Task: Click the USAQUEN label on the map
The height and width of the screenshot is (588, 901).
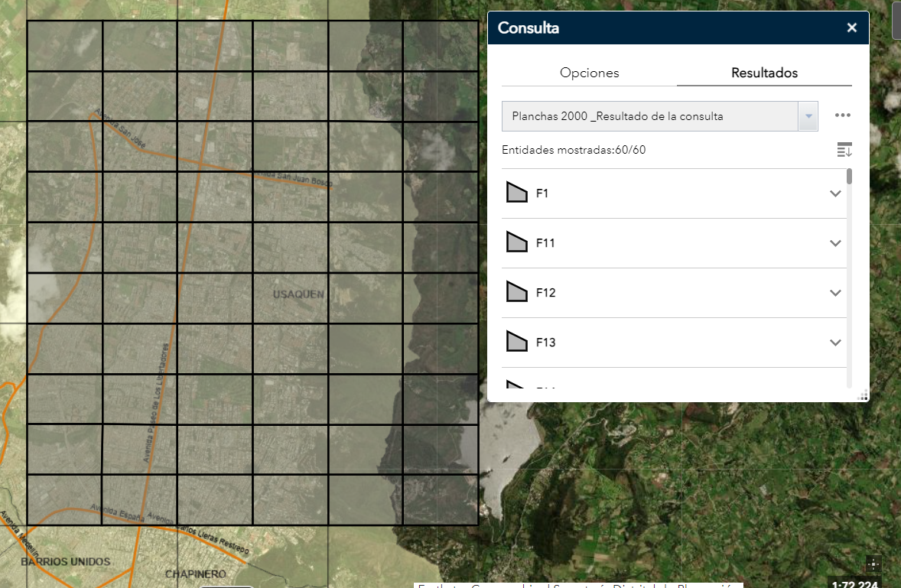Action: pos(298,294)
